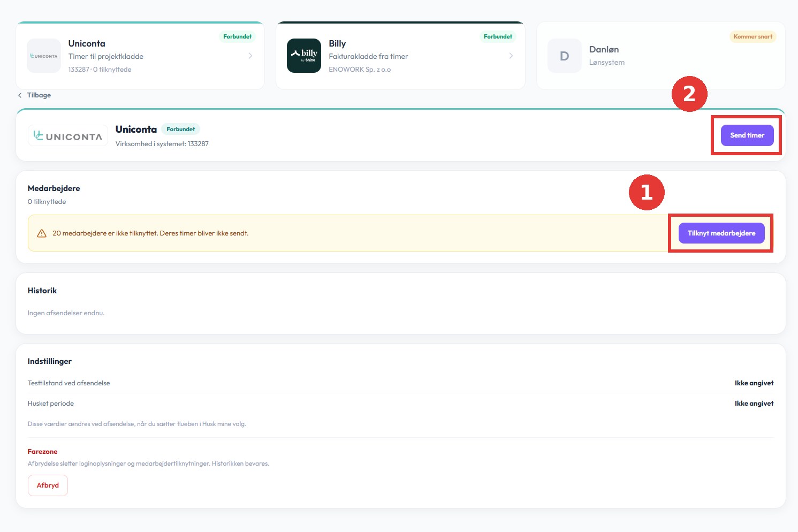Viewport: 798px width, 532px height.
Task: Select 'Fakturakladde fra timer' text
Action: [368, 56]
